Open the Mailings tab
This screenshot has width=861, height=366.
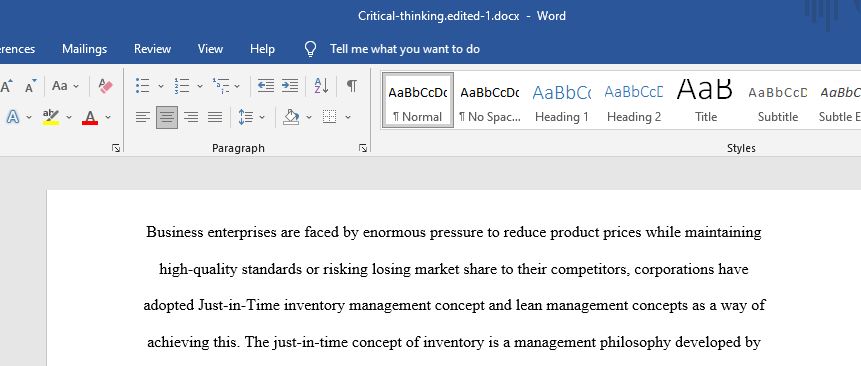point(85,49)
